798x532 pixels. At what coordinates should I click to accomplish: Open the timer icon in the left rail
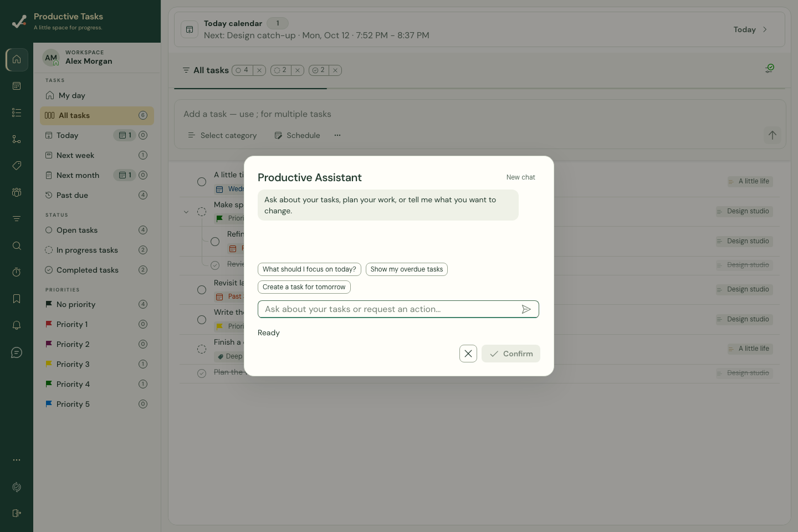(x=17, y=272)
